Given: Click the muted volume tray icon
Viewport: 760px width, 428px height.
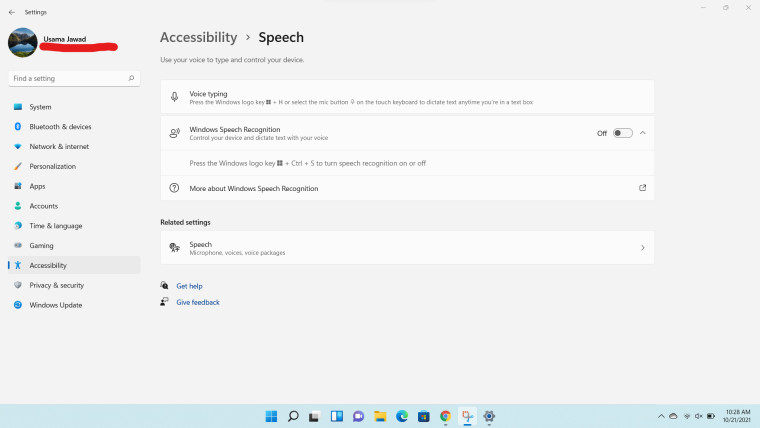Looking at the screenshot, I should pyautogui.click(x=698, y=416).
